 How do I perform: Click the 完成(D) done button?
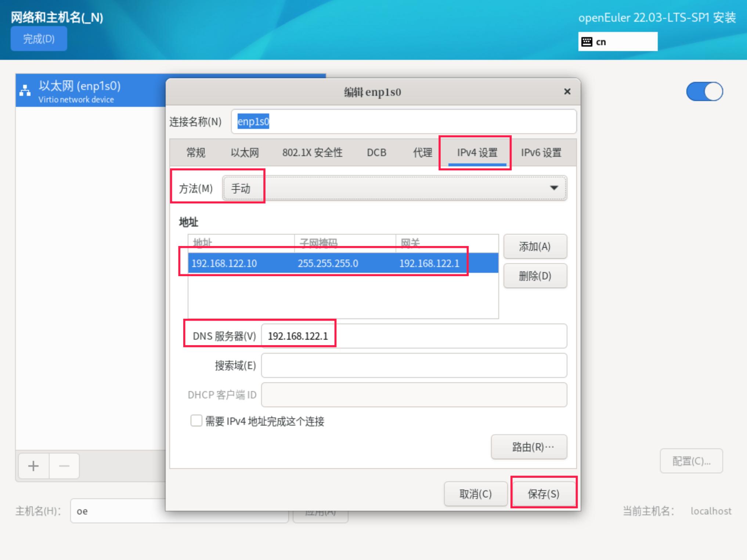[39, 39]
